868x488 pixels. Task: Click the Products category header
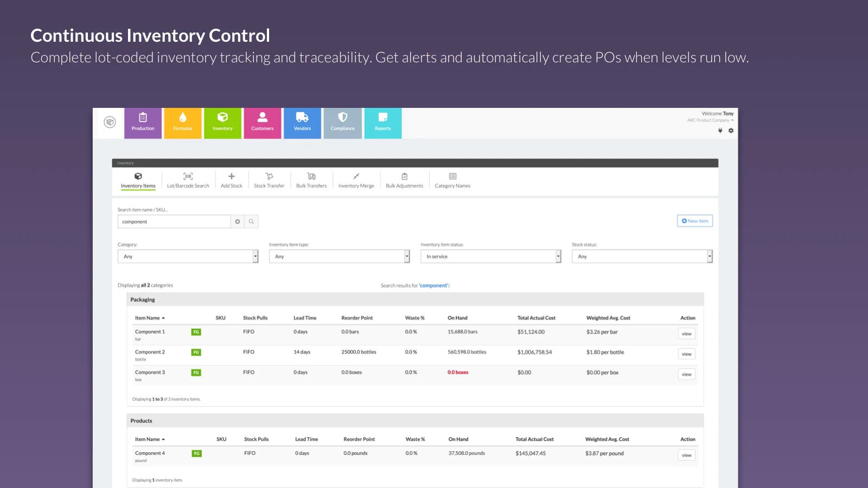[416, 421]
